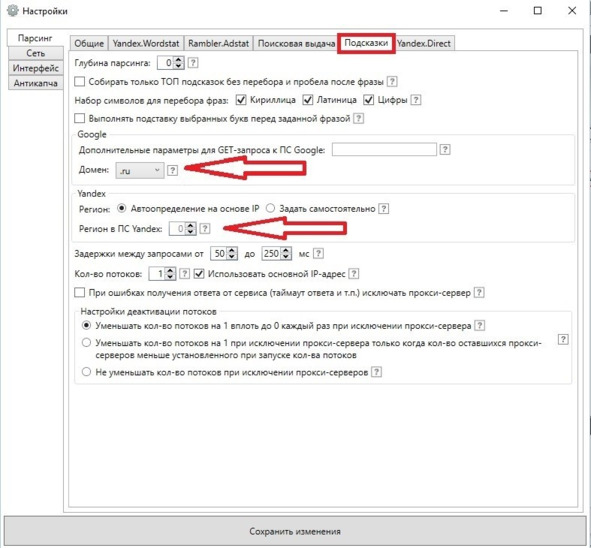The image size is (591, 548).
Task: Select the Подсказки tab
Action: coord(366,43)
